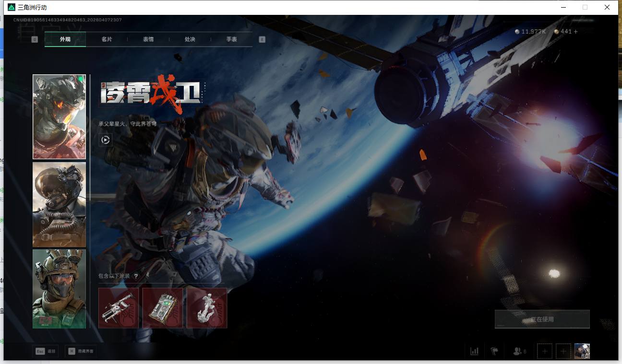Viewport: 622px width, 364px height.
Task: Switch to the 表情 tab
Action: pyautogui.click(x=148, y=39)
